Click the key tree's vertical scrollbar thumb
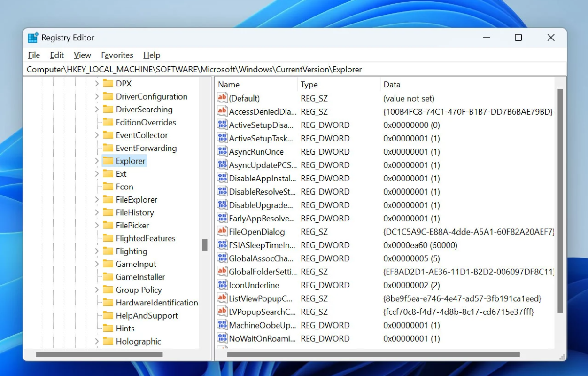Viewport: 588px width, 376px height. point(205,244)
